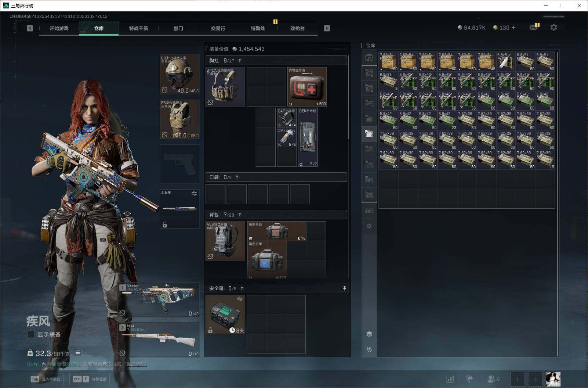Image resolution: width=588 pixels, height=388 pixels.
Task: Click the flag icon in bottom bar
Action: pos(469,379)
